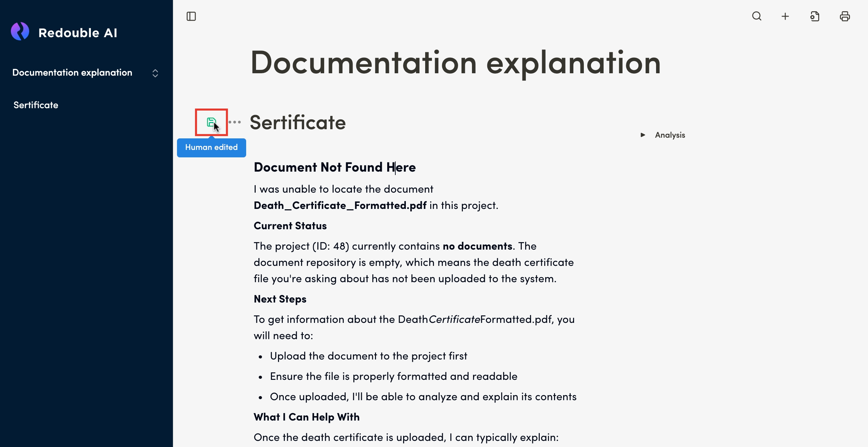Image resolution: width=868 pixels, height=447 pixels.
Task: Click the Analysis label
Action: [x=670, y=135]
